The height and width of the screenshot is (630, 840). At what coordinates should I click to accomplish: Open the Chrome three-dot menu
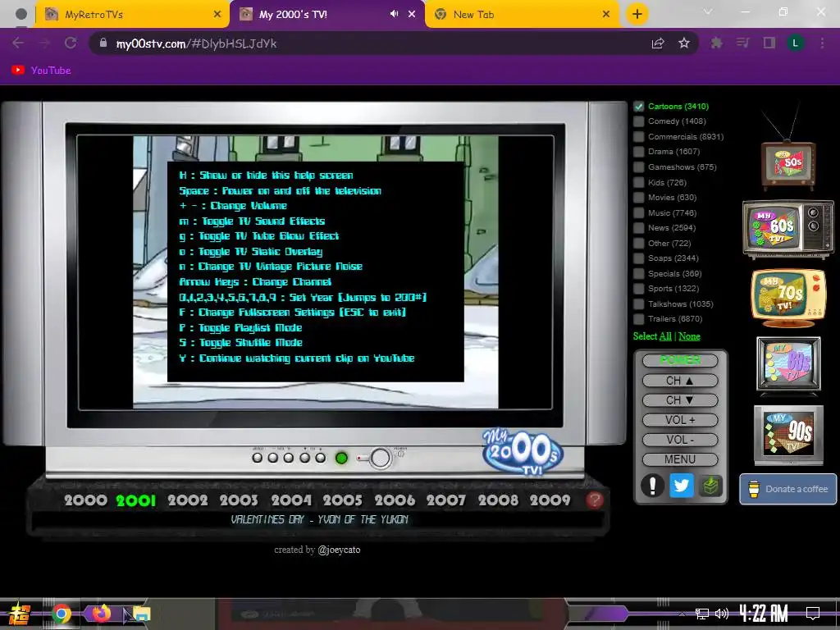(x=822, y=43)
